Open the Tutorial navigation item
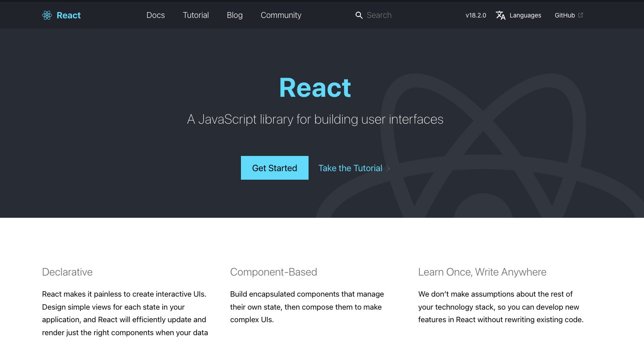The height and width of the screenshot is (341, 644). coord(196,15)
